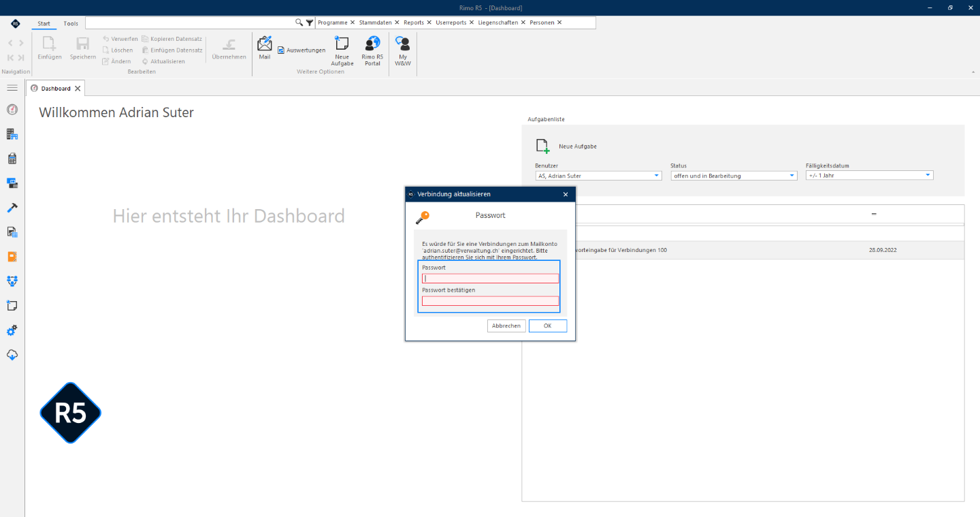Click the hamburger menu in the sidebar
Image resolution: width=980 pixels, height=517 pixels.
point(12,88)
